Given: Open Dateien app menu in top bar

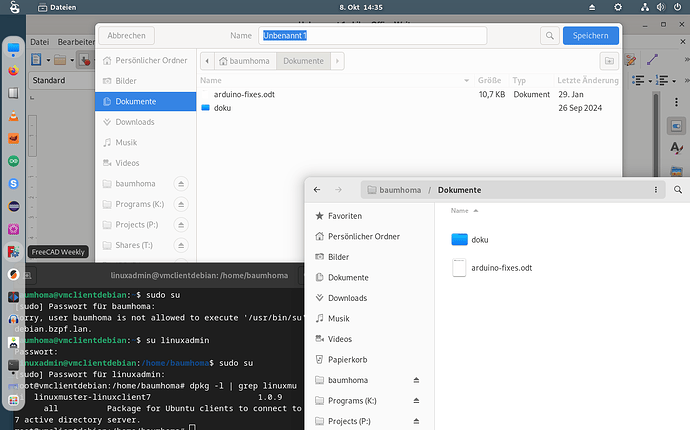Looking at the screenshot, I should [57, 7].
